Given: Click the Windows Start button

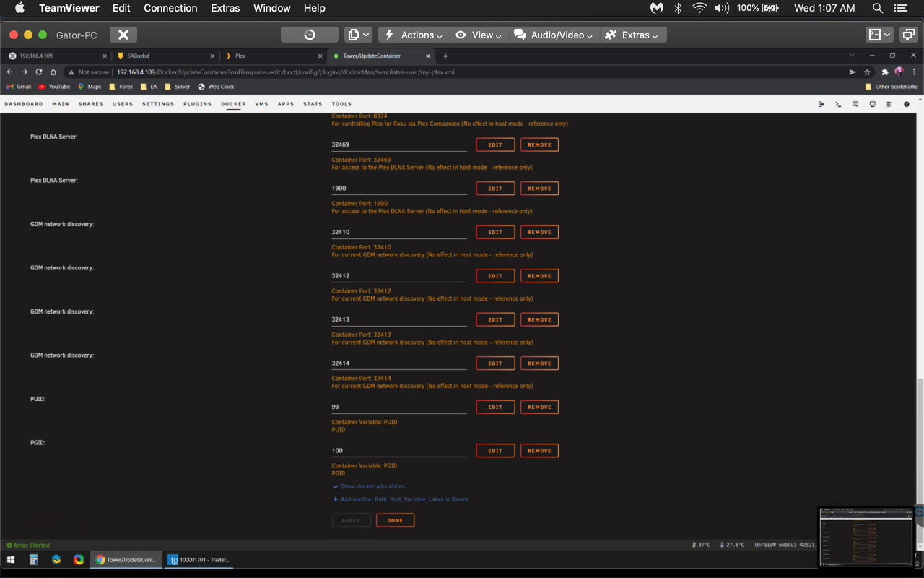Looking at the screenshot, I should [x=9, y=559].
